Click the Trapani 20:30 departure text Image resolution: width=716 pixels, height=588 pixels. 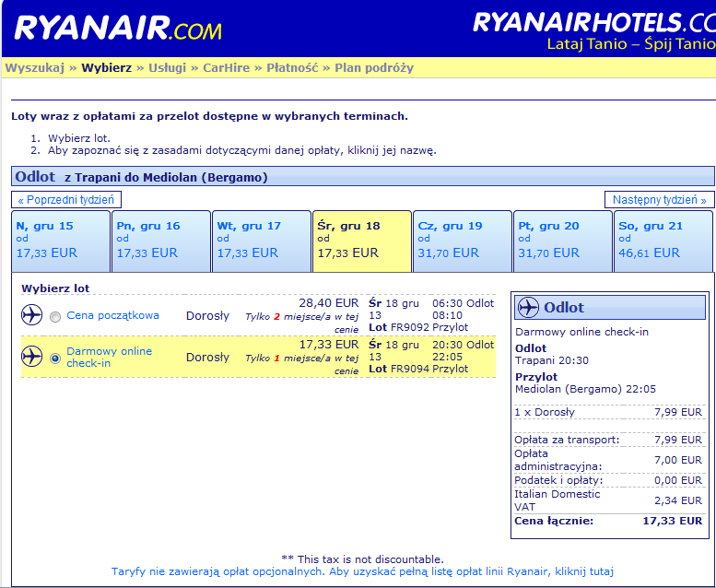[x=552, y=360]
